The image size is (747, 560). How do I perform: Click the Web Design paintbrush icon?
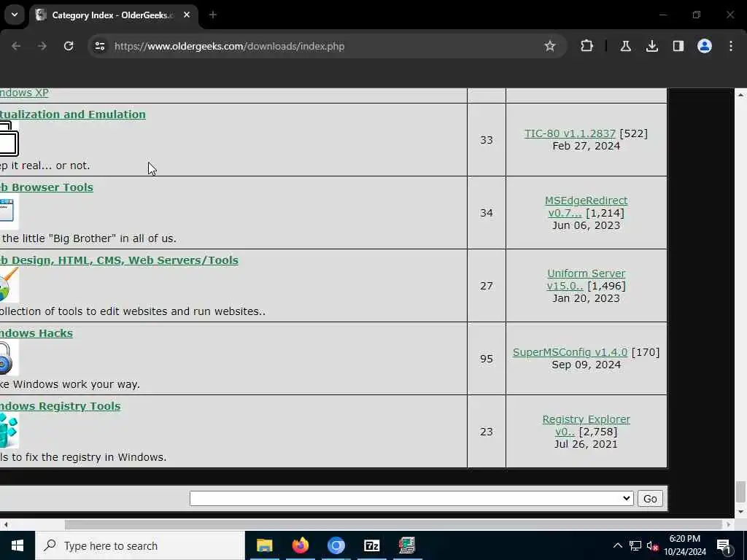click(9, 284)
